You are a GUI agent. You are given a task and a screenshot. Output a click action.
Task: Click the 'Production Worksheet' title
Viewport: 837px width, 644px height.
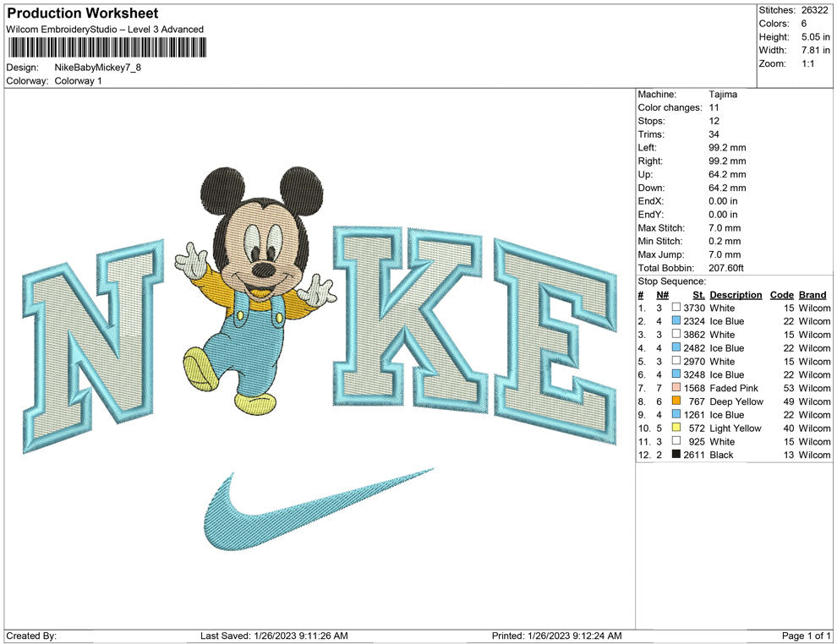(x=83, y=14)
